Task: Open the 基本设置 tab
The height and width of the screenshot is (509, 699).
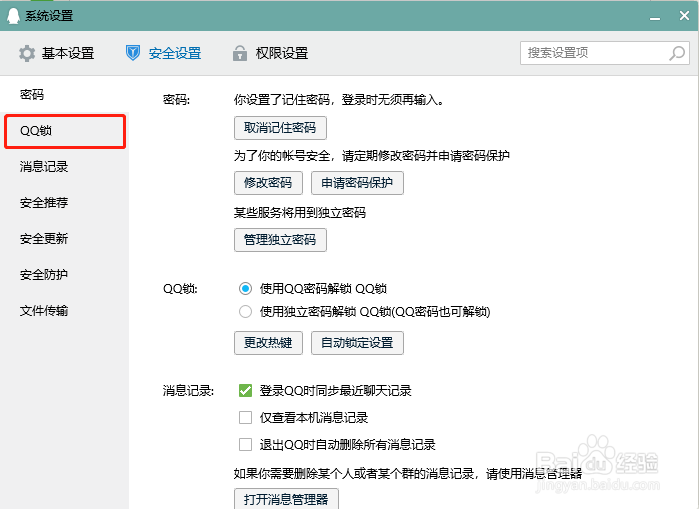Action: pos(57,53)
